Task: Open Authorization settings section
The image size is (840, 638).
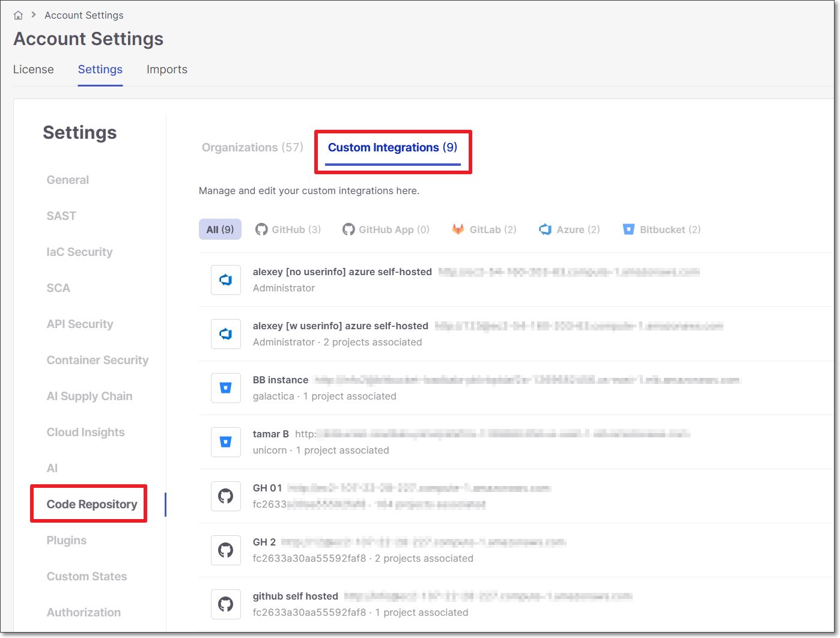Action: coord(84,613)
